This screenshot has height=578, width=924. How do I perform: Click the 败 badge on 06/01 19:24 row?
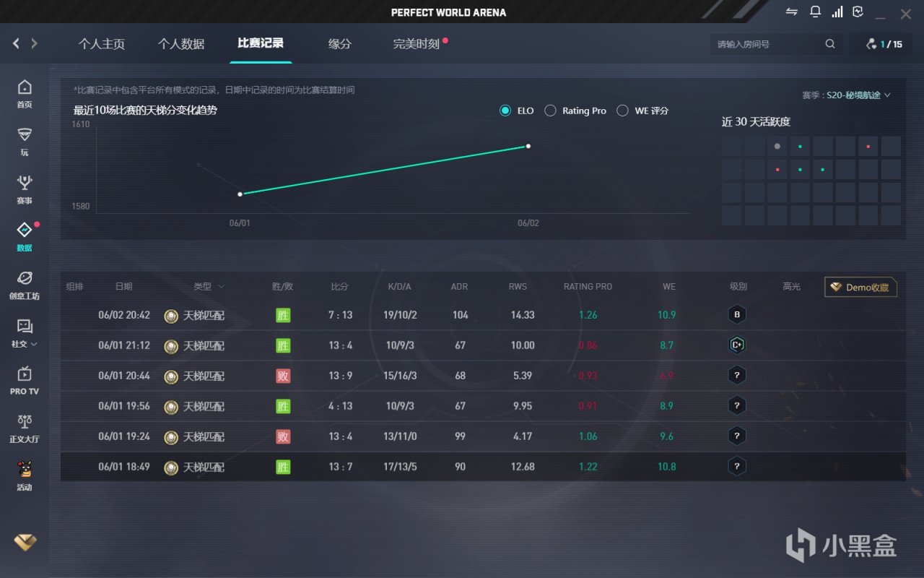[283, 436]
